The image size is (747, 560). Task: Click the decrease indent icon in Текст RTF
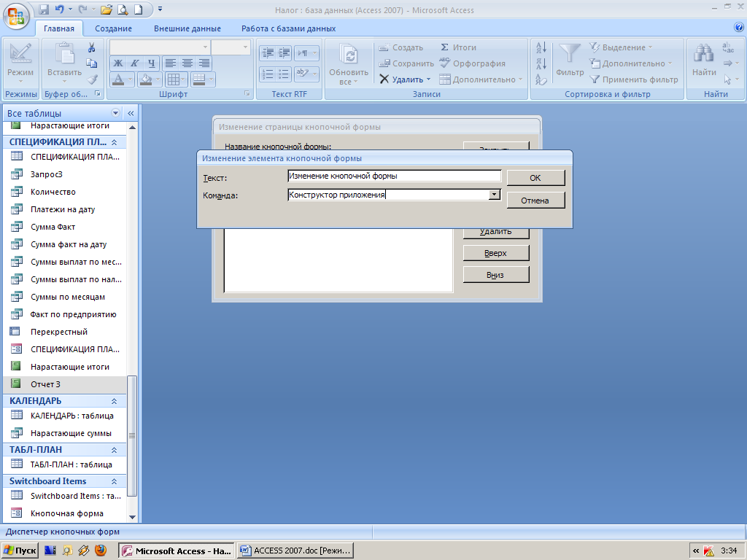(268, 52)
